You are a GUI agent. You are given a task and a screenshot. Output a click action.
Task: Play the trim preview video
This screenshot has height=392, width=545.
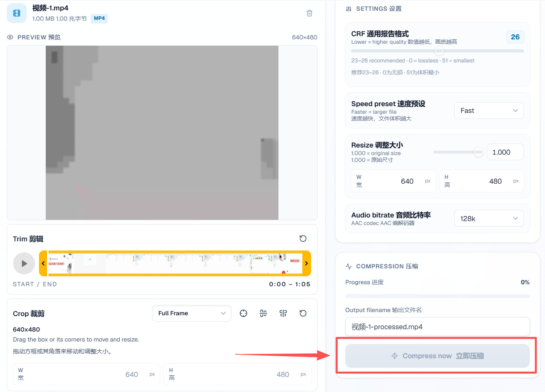click(24, 263)
